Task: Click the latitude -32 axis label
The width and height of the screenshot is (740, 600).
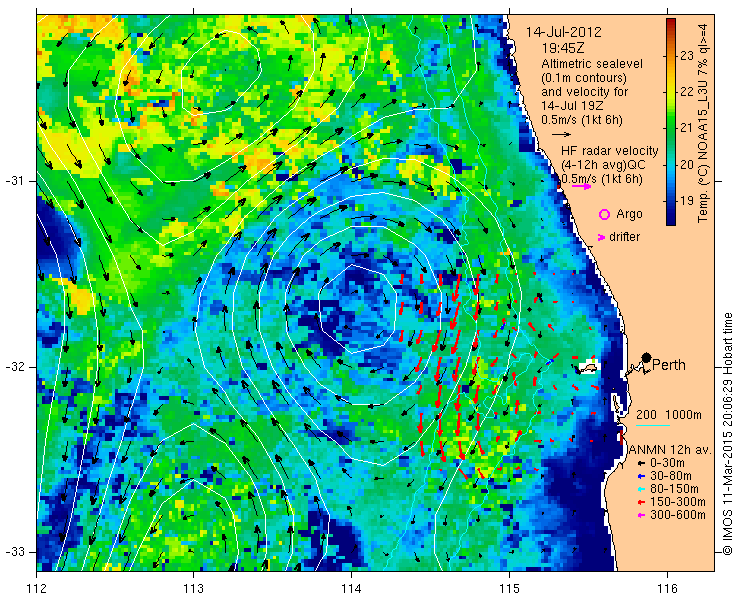Action: 14,367
